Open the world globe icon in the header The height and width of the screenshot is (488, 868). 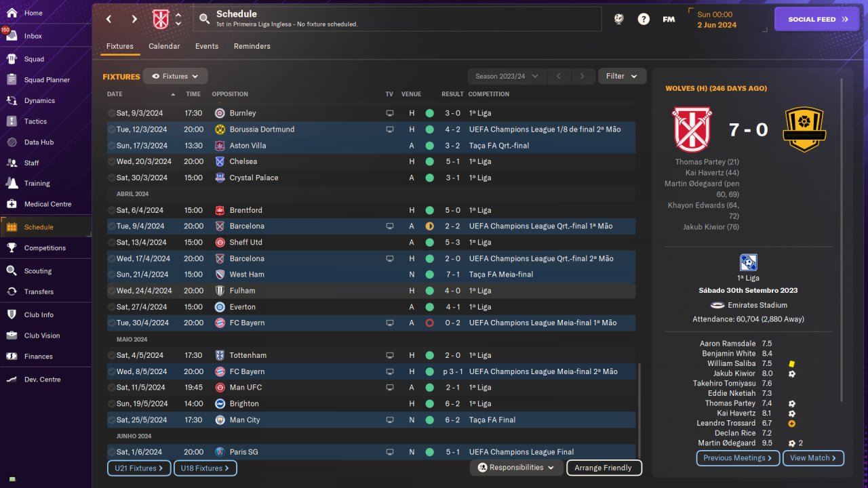click(x=618, y=19)
